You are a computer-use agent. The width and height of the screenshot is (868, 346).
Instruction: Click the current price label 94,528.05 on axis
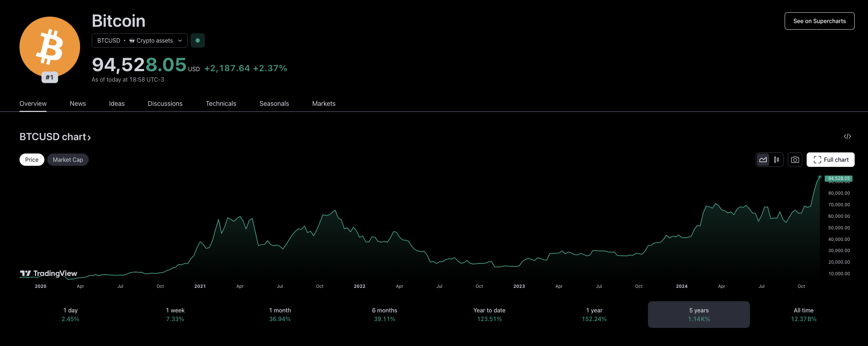[838, 178]
